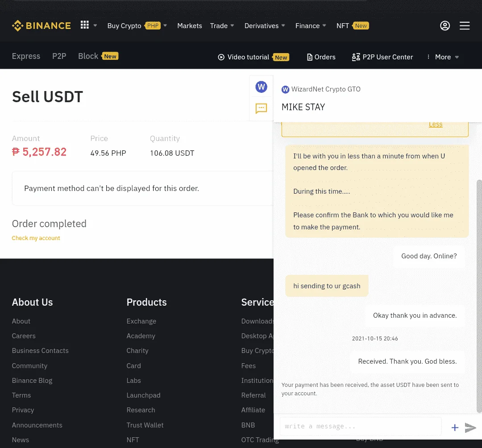Screen dimensions: 482x448
Task: Open the Careers footer link
Action: [x=24, y=336]
